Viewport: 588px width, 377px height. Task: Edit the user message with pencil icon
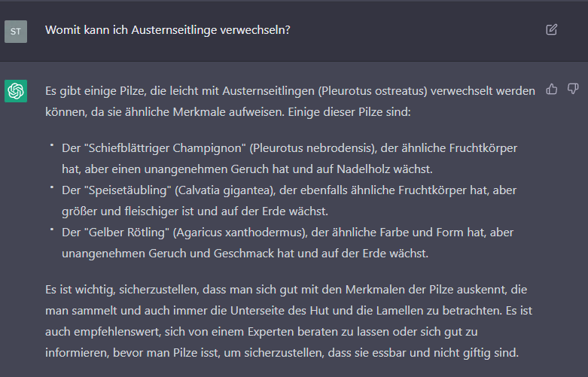click(x=551, y=29)
